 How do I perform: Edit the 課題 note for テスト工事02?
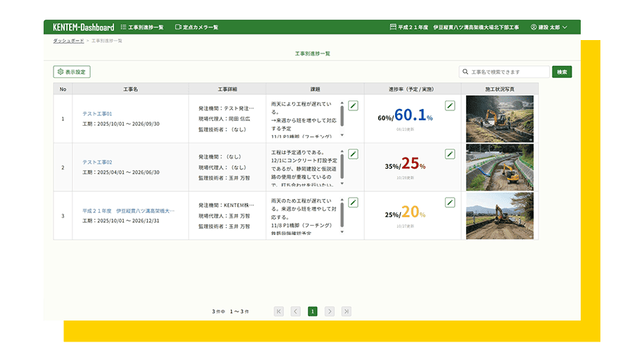pyautogui.click(x=353, y=154)
